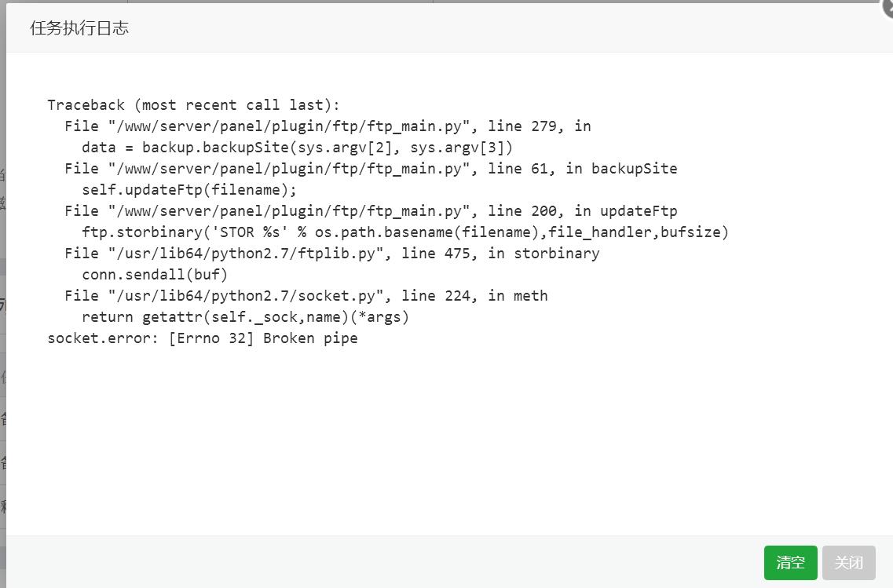Select the line 61 in backupSite entry

tap(371, 169)
